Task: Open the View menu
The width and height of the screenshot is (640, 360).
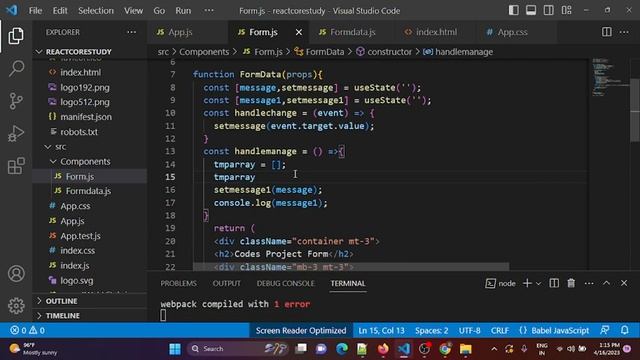Action: click(x=133, y=11)
